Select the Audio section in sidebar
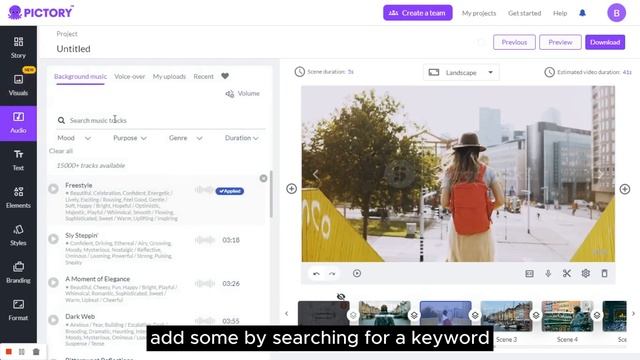The image size is (640, 360). [x=18, y=123]
